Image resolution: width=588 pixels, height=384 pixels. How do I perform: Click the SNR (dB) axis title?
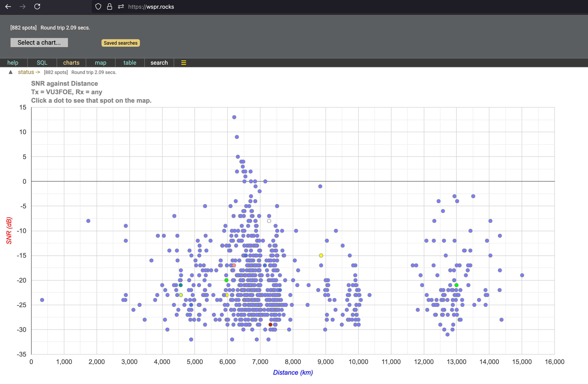point(9,231)
